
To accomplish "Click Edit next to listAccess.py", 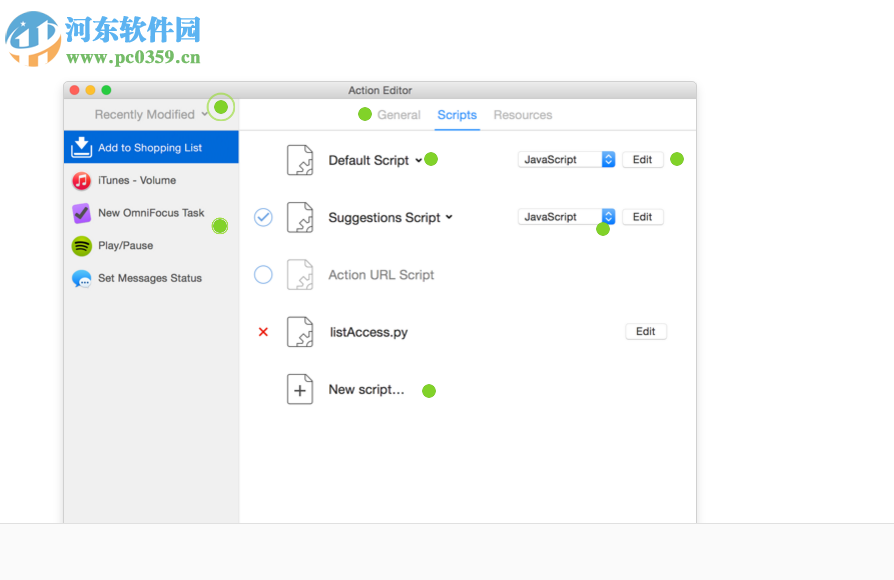I will [645, 331].
